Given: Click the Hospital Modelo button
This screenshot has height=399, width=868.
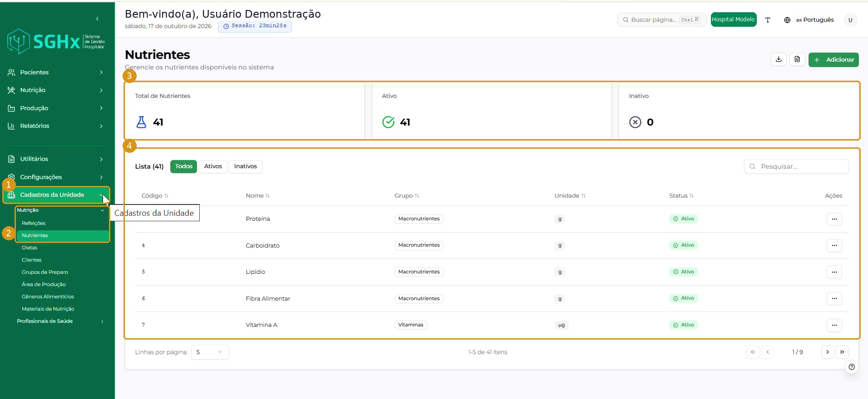Looking at the screenshot, I should 734,19.
